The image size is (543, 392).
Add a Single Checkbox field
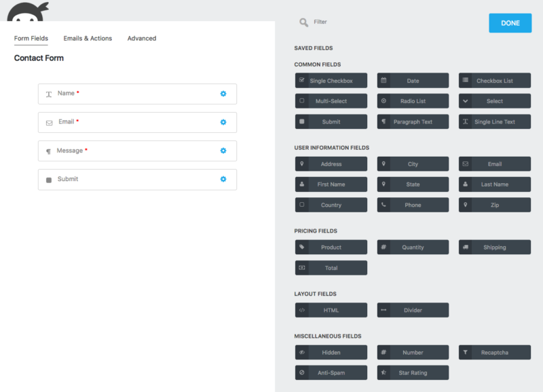point(331,81)
